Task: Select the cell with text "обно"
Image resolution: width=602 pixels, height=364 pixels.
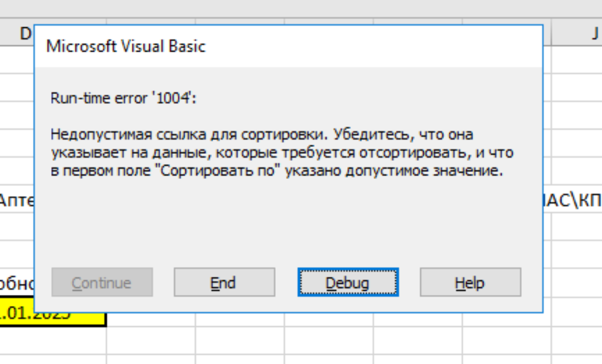Action: 16,284
